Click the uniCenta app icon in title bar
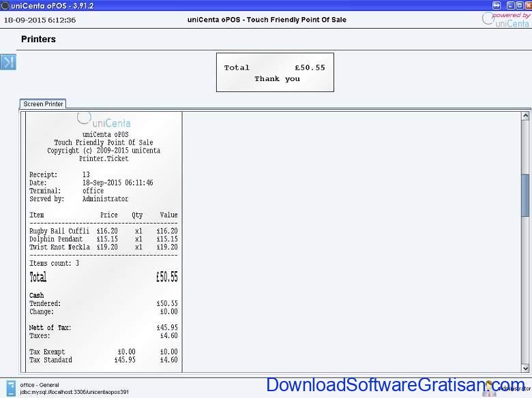532x398 pixels. pos(5,5)
